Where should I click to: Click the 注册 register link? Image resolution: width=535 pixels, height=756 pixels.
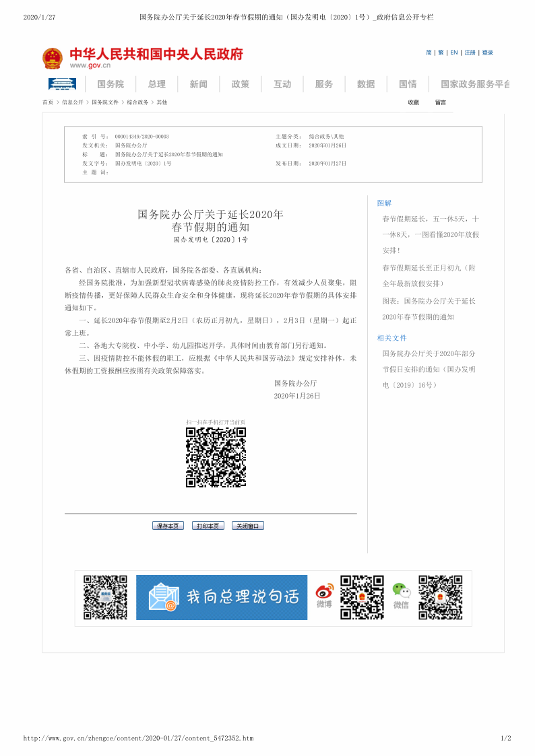[x=470, y=53]
